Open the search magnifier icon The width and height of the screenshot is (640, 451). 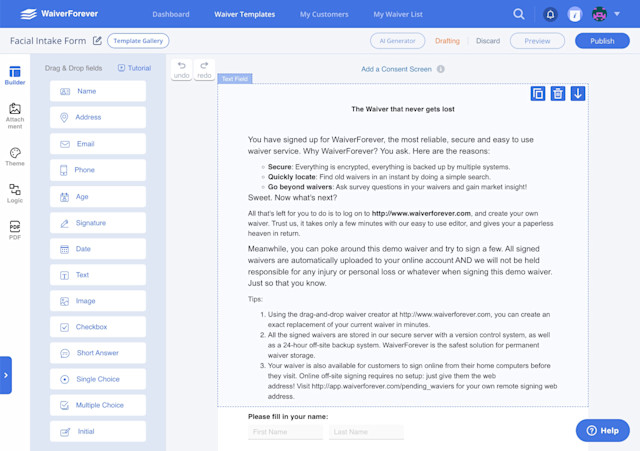[x=519, y=14]
